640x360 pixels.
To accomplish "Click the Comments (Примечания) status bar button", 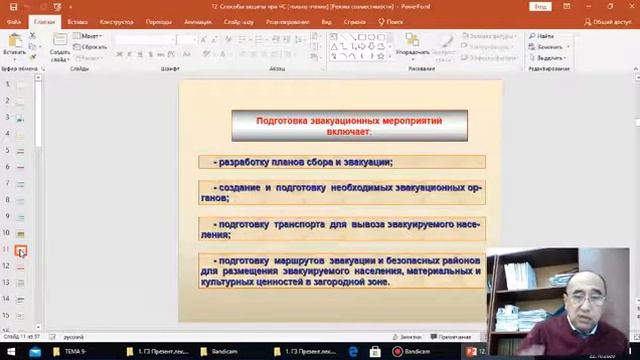I will 451,337.
